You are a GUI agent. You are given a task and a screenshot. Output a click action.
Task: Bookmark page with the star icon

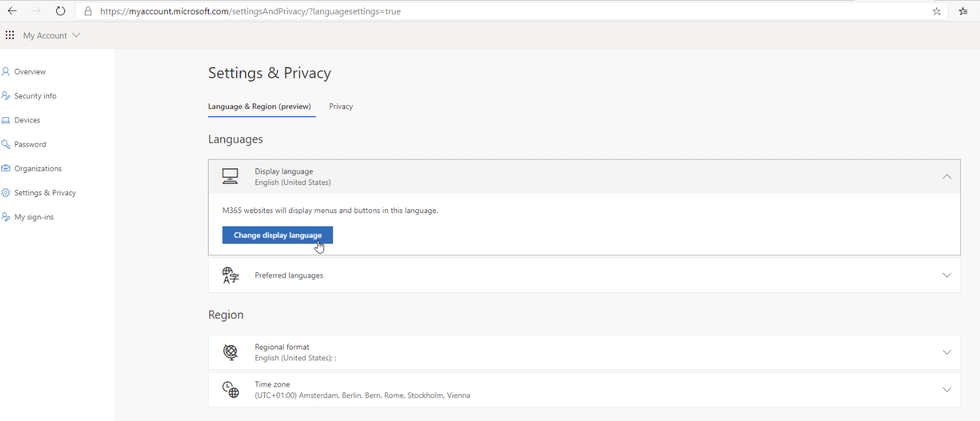pyautogui.click(x=937, y=11)
